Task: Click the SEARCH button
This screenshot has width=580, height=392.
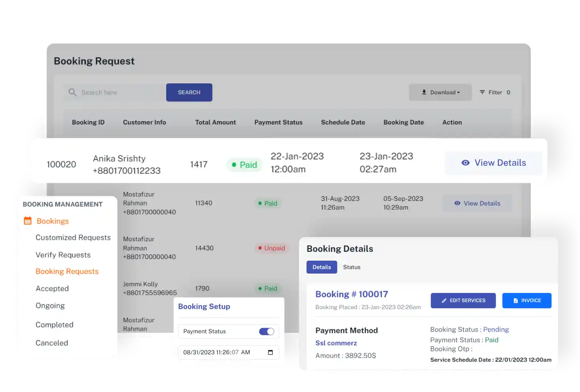Action: click(x=189, y=92)
